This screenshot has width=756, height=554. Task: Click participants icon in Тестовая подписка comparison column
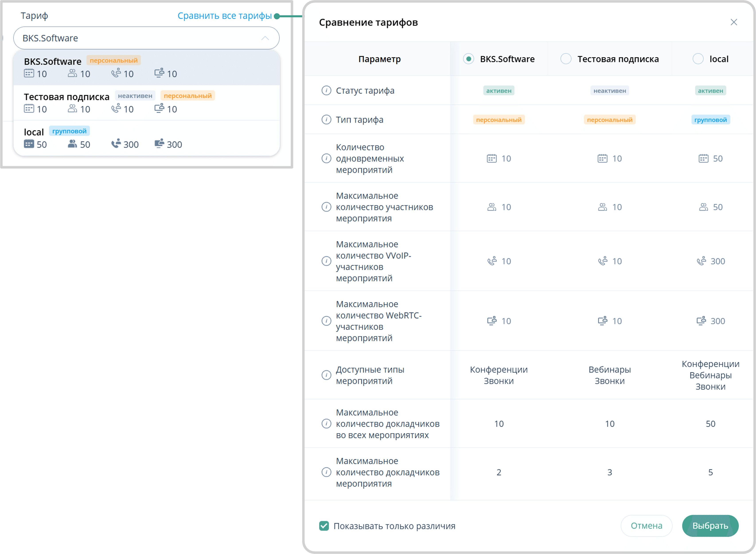[602, 207]
